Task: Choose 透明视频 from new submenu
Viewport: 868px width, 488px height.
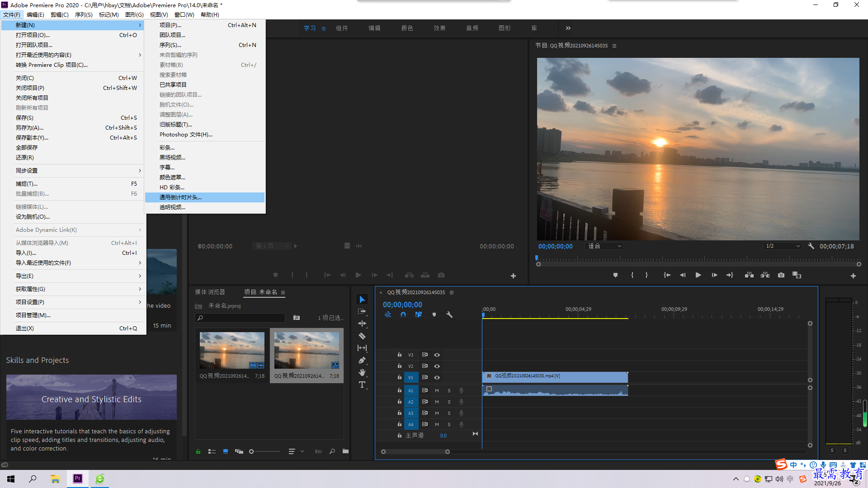Action: (205, 207)
